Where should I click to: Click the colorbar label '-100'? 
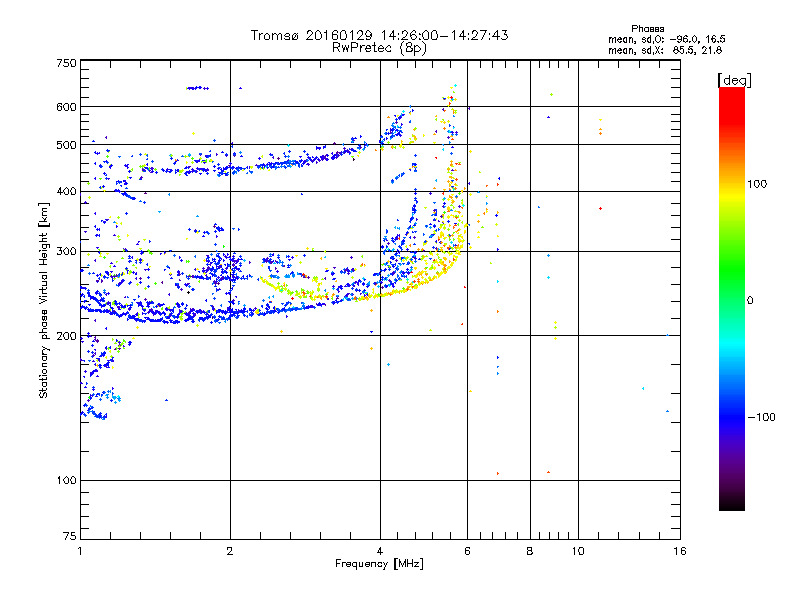762,417
